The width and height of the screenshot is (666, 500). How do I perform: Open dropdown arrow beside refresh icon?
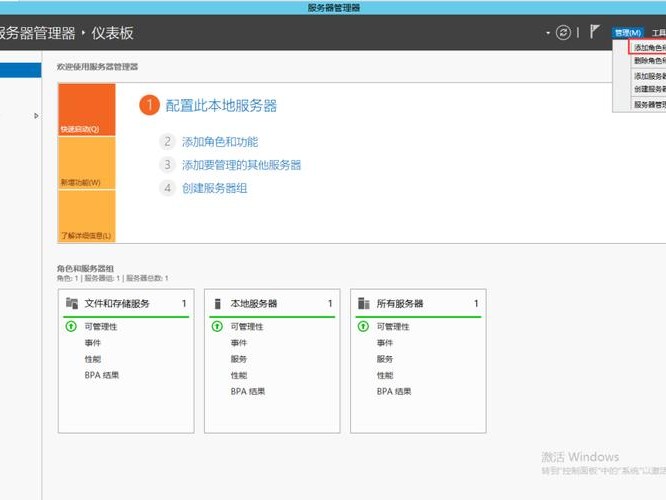tap(548, 33)
